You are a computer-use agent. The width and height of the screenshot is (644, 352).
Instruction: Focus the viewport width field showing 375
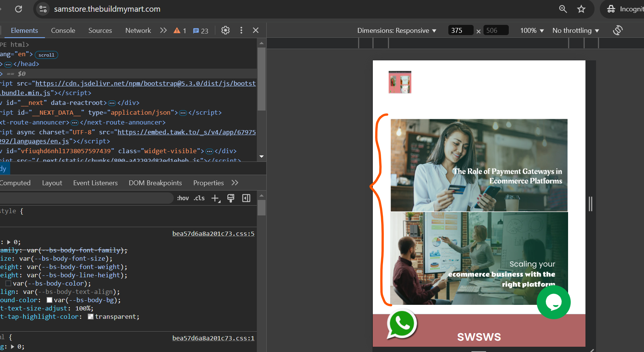[460, 30]
